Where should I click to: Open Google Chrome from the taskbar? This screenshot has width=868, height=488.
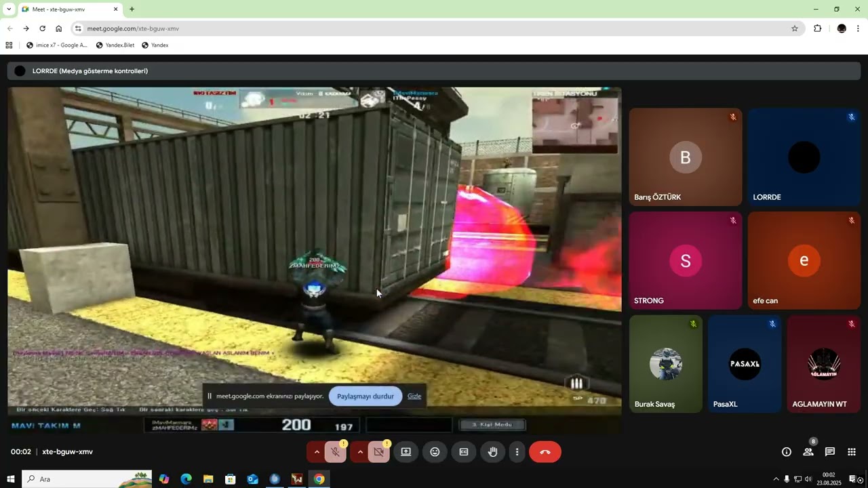tap(319, 479)
